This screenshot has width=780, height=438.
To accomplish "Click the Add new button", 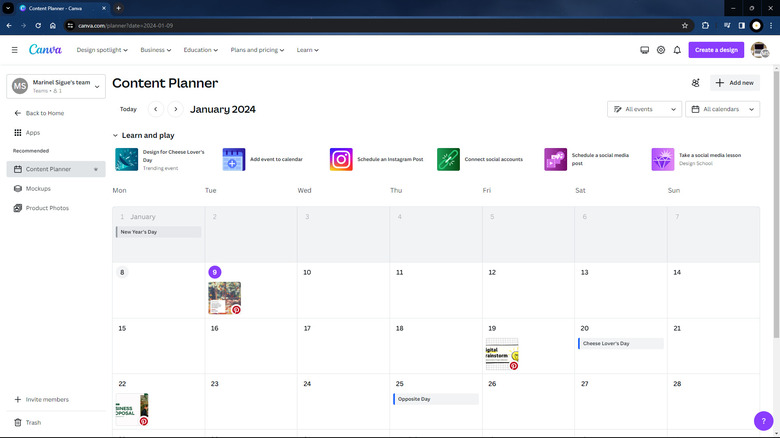I will tap(735, 83).
